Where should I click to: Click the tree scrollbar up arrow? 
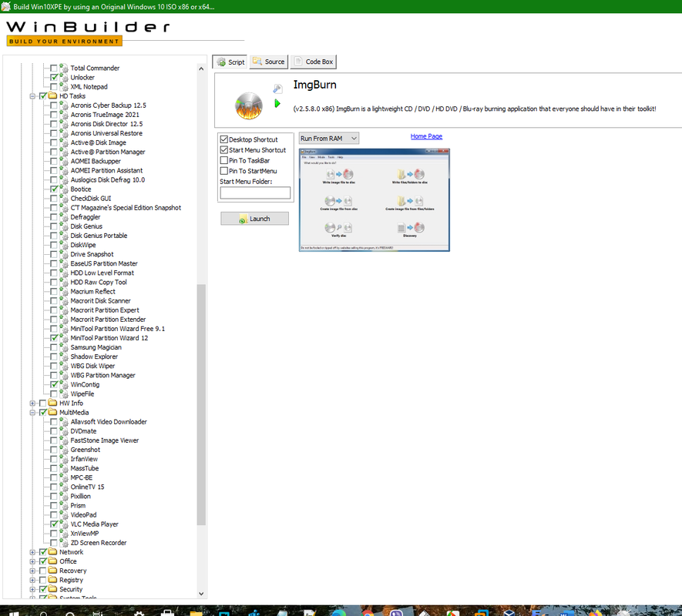pos(201,69)
